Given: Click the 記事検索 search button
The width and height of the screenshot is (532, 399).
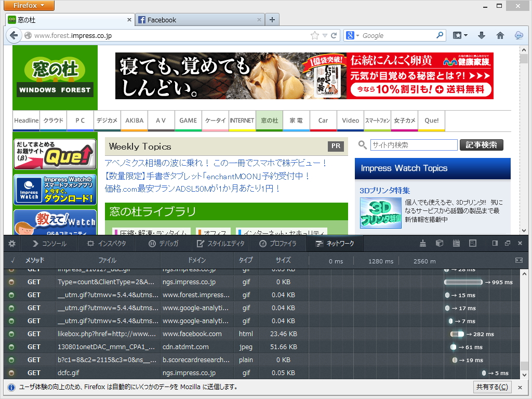Looking at the screenshot, I should coord(481,144).
